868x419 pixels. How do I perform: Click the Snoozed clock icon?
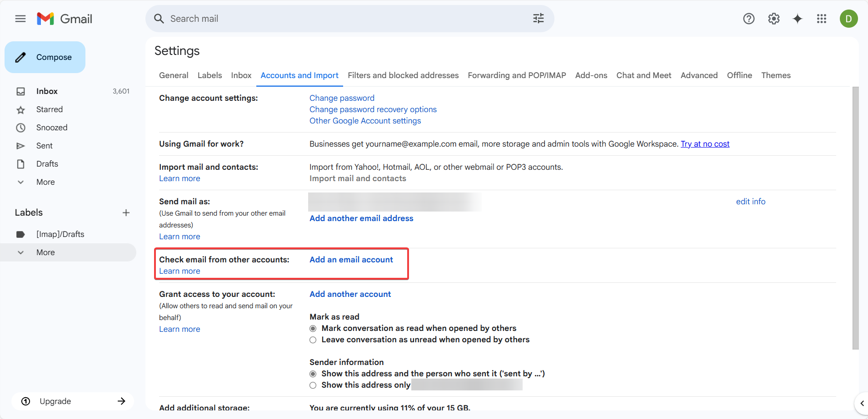(21, 128)
